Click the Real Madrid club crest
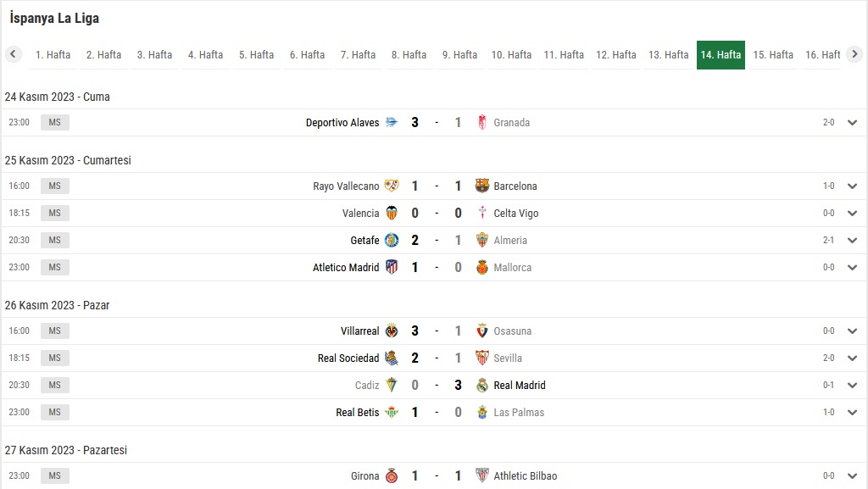Screen dimensions: 868x489 coord(482,385)
